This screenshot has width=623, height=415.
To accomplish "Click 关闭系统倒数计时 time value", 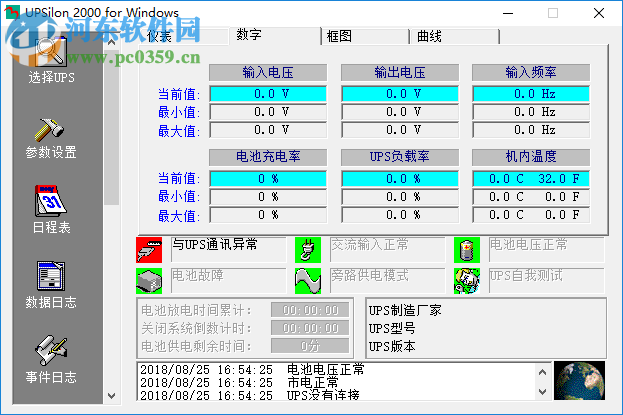I will pos(310,328).
